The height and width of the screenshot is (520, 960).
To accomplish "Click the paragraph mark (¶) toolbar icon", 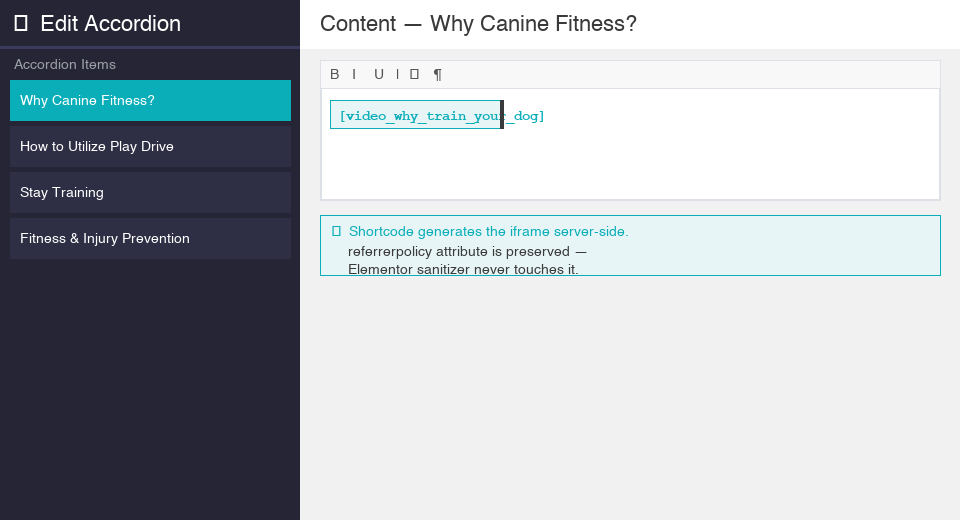I will tap(437, 74).
